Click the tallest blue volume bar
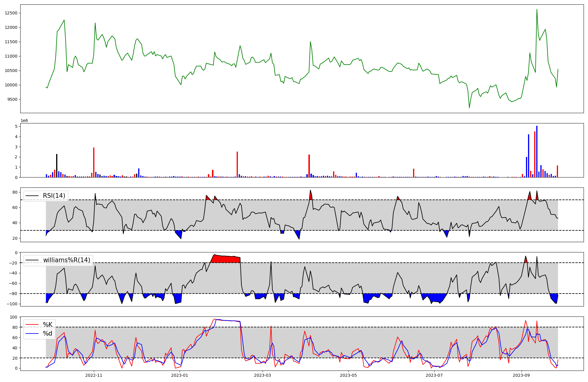Image resolution: width=588 pixels, height=382 pixels. click(537, 151)
